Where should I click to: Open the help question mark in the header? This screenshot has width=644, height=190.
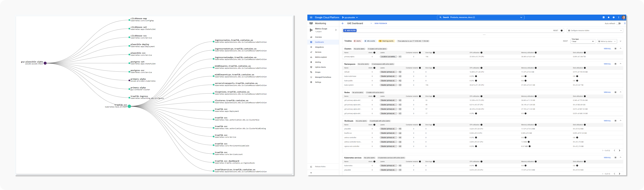click(x=614, y=18)
